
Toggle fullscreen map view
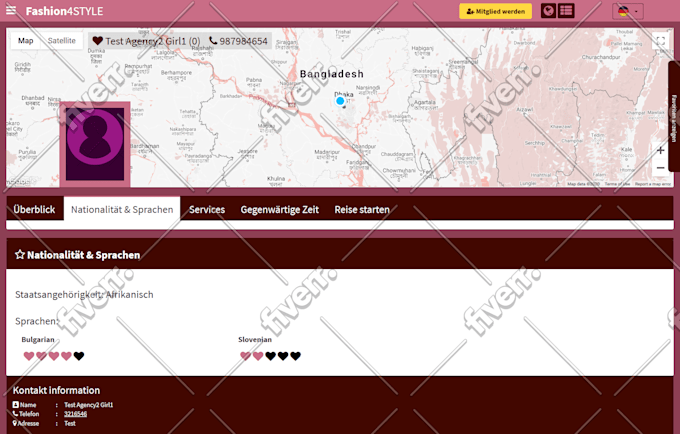tap(660, 42)
